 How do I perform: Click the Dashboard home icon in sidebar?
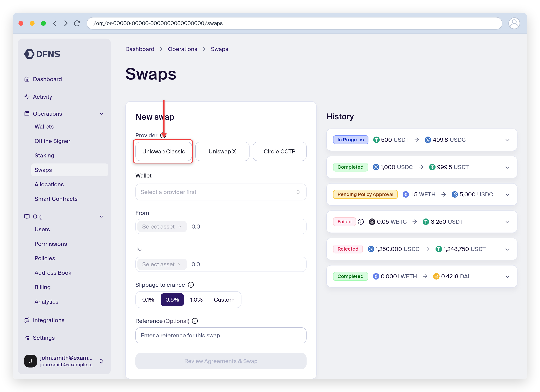[27, 79]
